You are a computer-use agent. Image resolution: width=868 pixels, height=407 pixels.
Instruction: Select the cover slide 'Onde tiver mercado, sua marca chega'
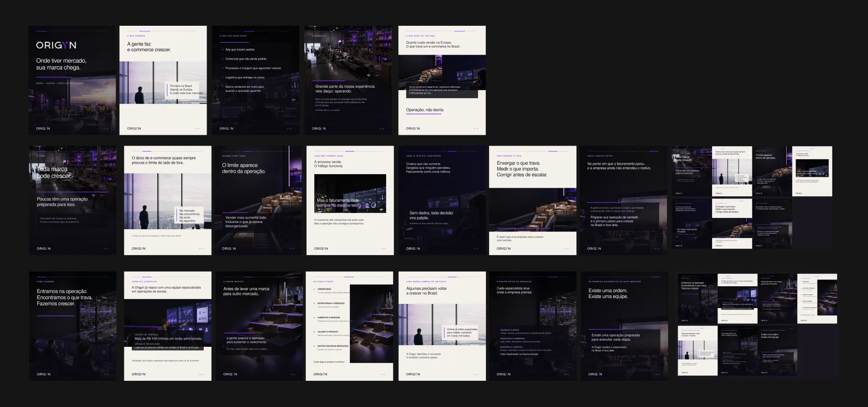[x=72, y=80]
